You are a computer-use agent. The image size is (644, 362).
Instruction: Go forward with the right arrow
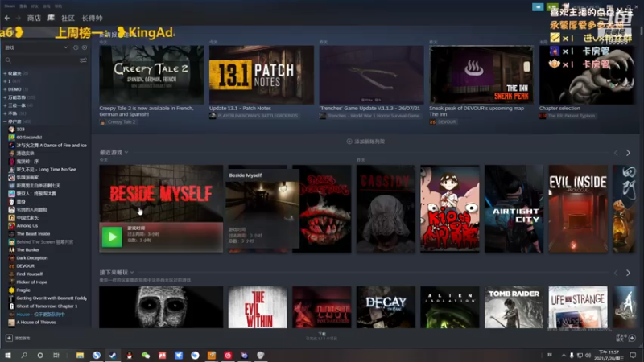18,18
